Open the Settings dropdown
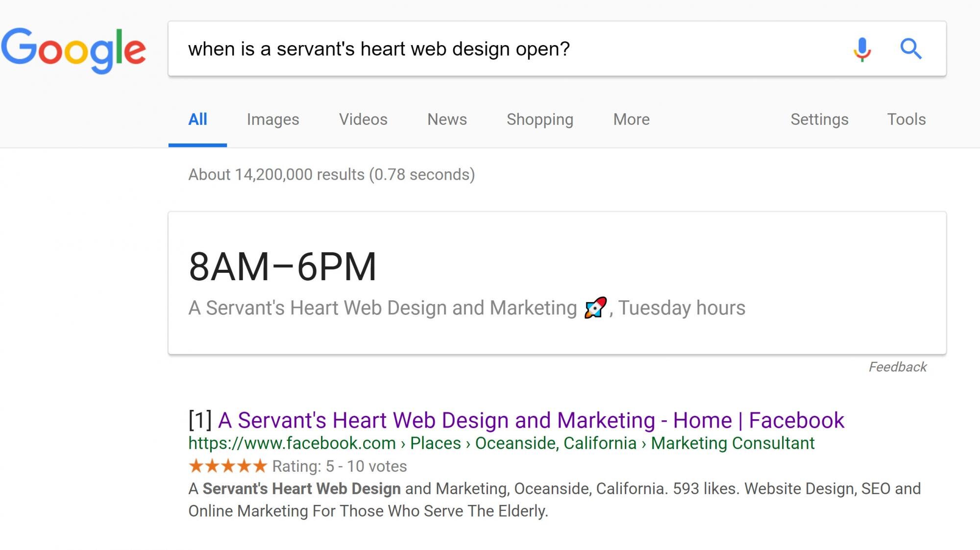980x550 pixels. pyautogui.click(x=819, y=120)
